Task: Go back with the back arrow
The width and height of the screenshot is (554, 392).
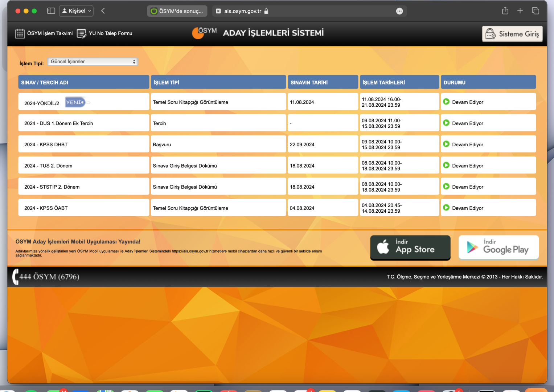Action: click(x=103, y=11)
